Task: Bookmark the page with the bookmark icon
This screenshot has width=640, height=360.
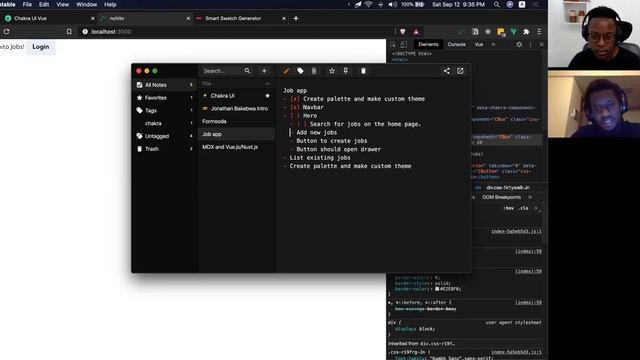Action: [x=69, y=31]
